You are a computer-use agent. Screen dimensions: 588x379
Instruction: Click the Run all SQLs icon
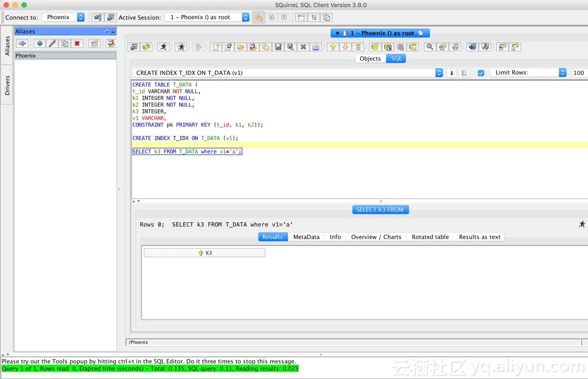(x=181, y=47)
